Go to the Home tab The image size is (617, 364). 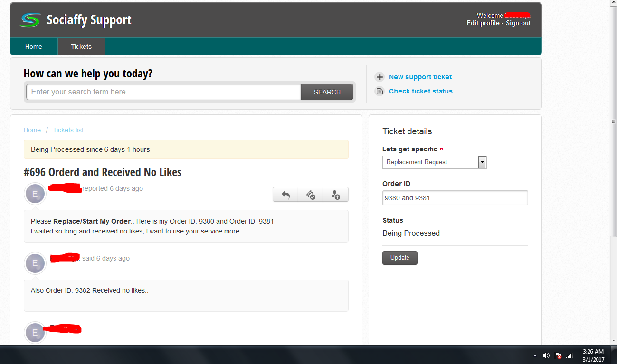[34, 47]
